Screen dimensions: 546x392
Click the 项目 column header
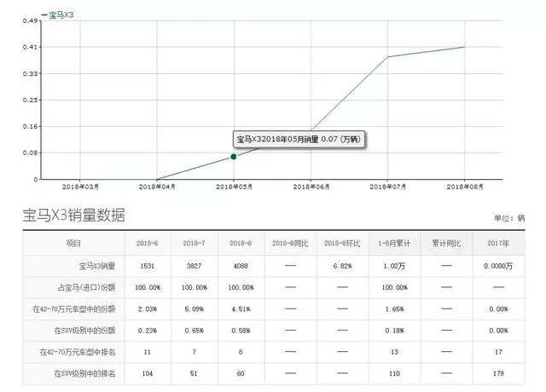[x=73, y=244]
